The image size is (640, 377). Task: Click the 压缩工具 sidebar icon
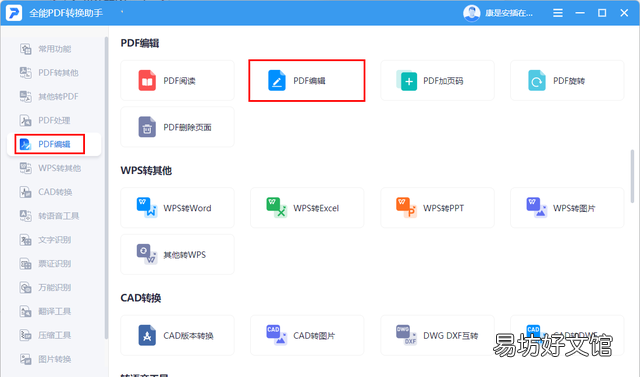pos(25,335)
